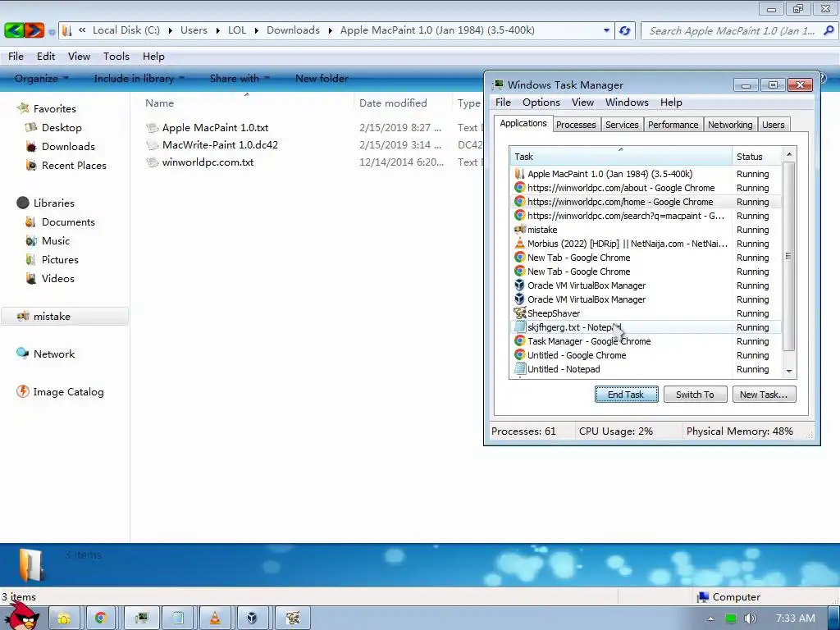Open Explorer File menu
Image resolution: width=840 pixels, height=630 pixels.
[16, 57]
